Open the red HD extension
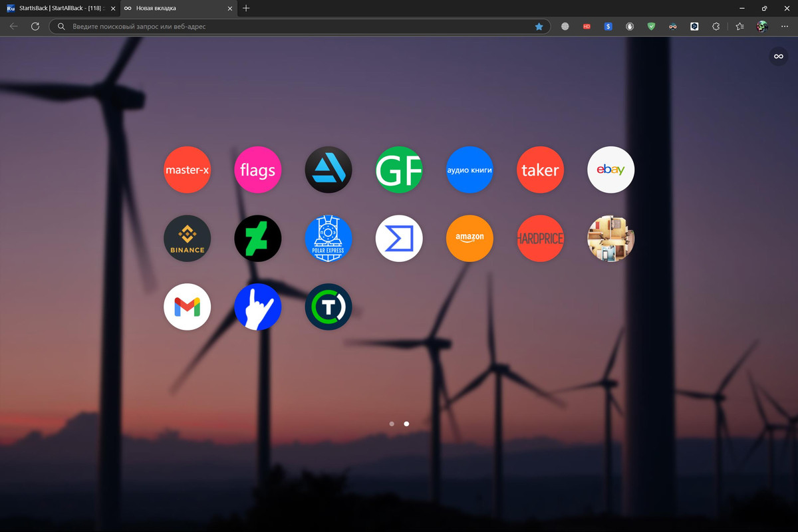 (587, 27)
